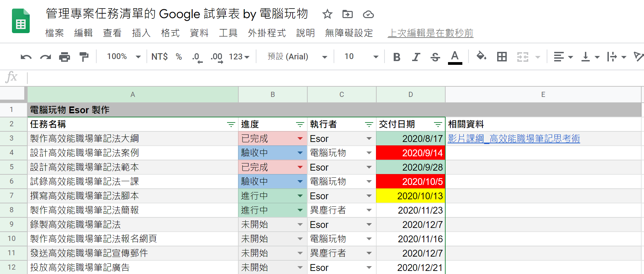Click the spreadsheet title text

177,14
